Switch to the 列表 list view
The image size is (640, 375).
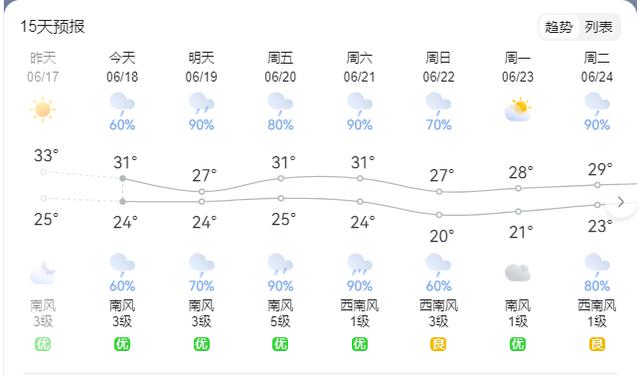click(x=598, y=27)
